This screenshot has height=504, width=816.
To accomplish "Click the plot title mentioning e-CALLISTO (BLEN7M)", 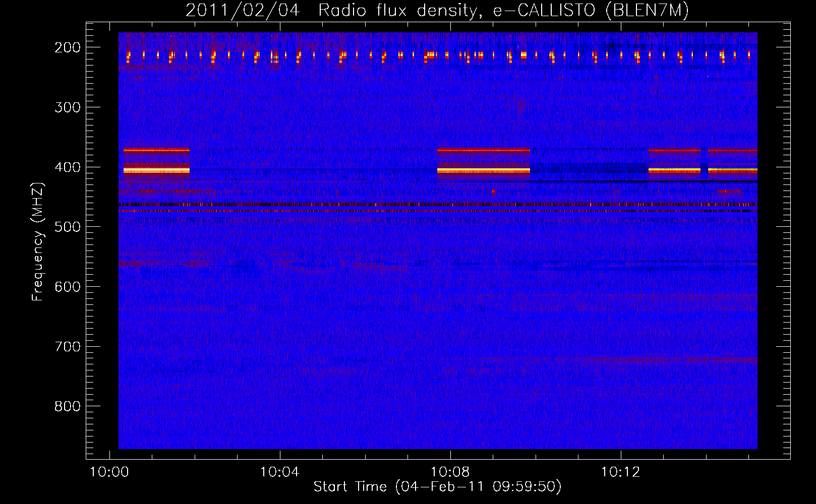I will pos(437,11).
